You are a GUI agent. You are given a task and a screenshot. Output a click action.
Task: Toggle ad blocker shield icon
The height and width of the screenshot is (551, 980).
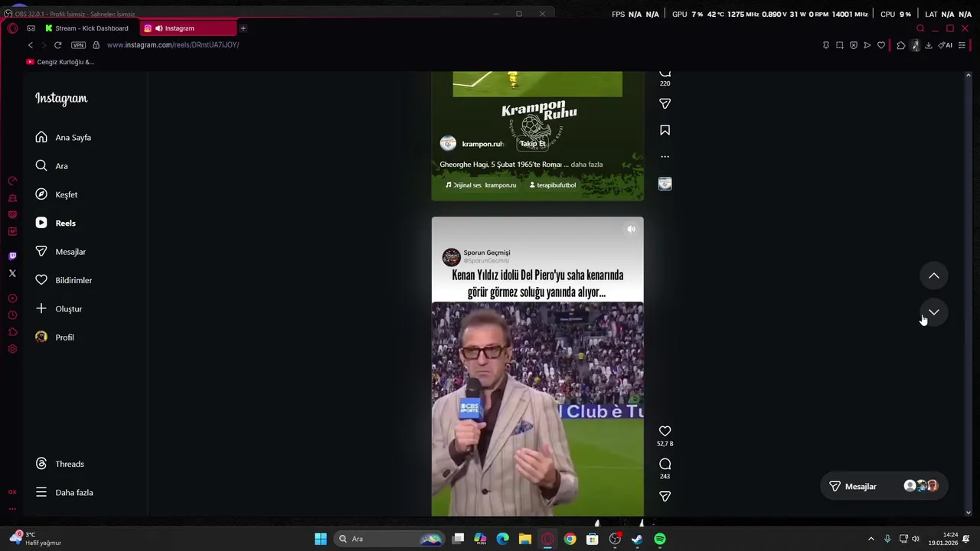point(854,45)
